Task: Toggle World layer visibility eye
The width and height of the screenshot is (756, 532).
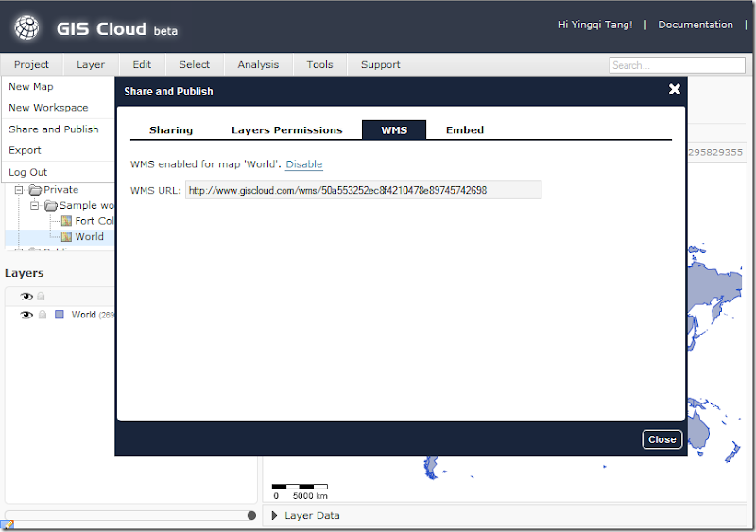Action: coord(26,315)
